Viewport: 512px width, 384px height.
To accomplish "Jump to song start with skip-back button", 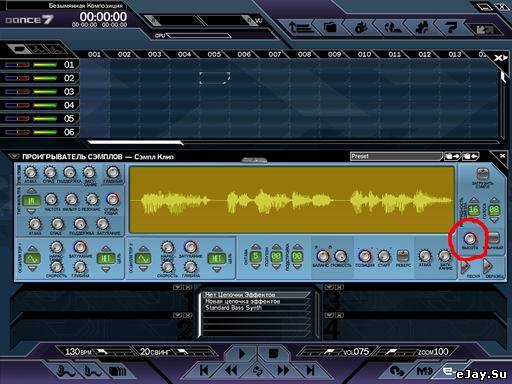I will pyautogui.click(x=204, y=370).
